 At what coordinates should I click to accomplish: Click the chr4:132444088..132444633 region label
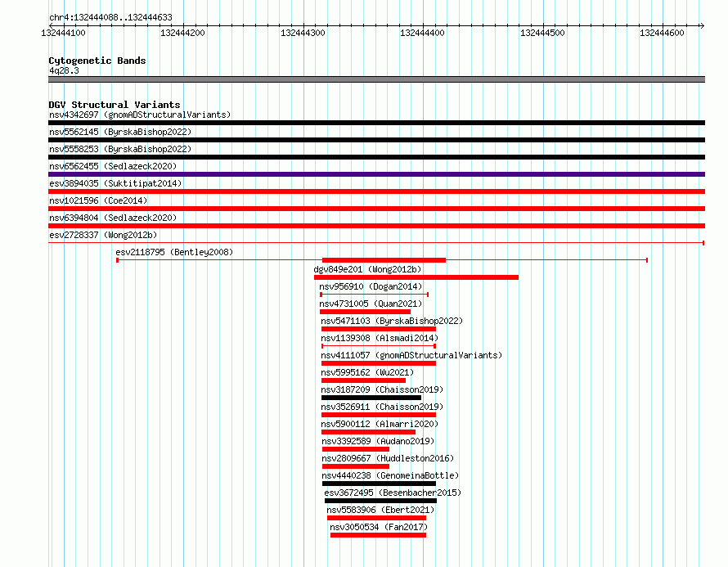(x=110, y=17)
